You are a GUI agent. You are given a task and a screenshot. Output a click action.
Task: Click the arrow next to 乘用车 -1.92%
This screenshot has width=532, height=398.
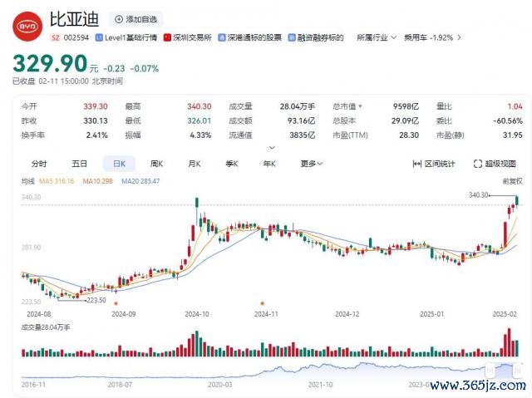(459, 37)
